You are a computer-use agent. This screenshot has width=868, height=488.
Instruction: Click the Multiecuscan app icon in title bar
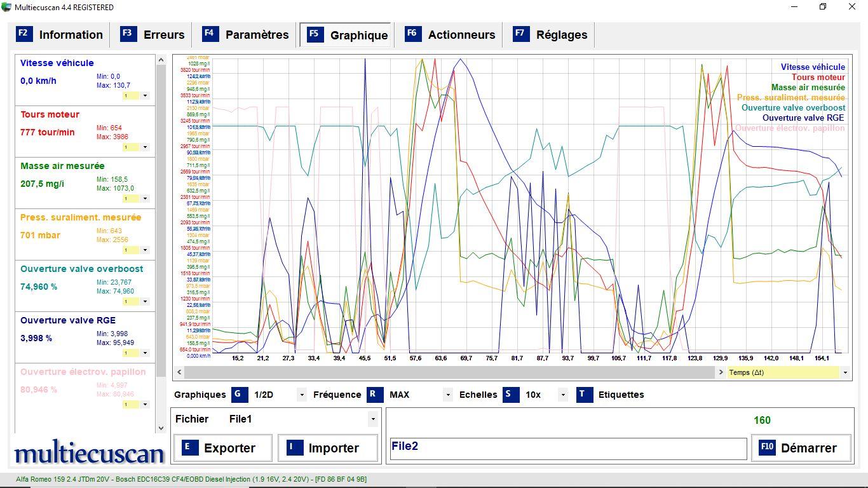point(6,7)
